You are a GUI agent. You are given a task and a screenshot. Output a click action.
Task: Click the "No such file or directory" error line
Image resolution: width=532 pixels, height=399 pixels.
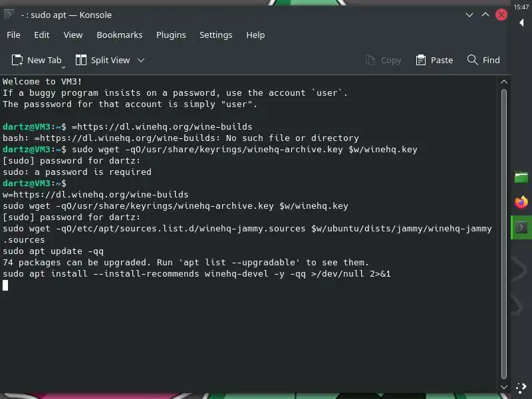pos(180,138)
